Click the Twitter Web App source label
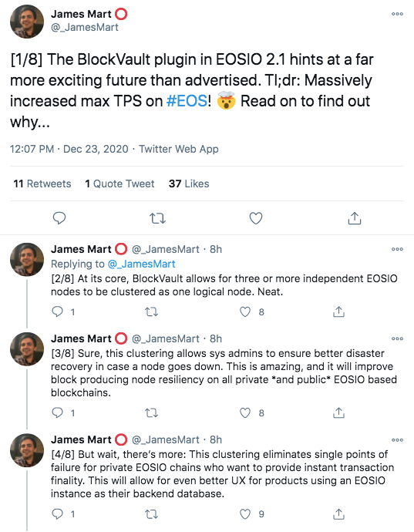Viewport: 414px width, 532px height. 179,149
